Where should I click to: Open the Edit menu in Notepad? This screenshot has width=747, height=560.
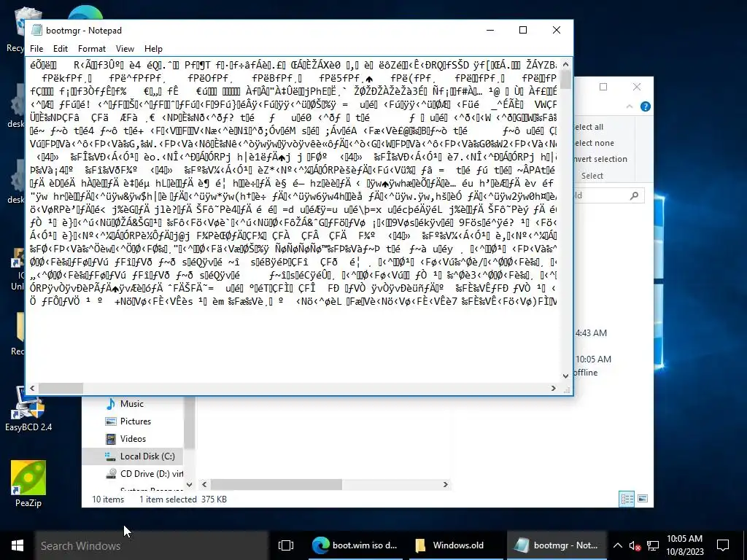click(x=60, y=49)
